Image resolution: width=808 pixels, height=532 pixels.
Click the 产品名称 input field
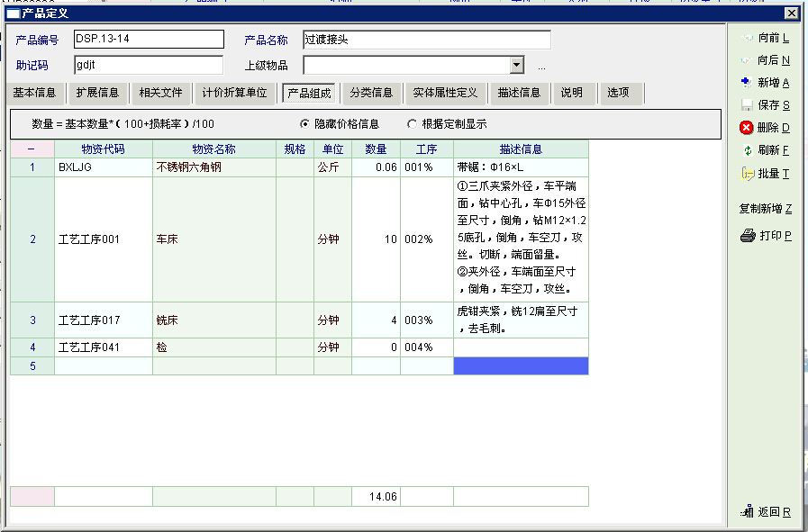click(426, 40)
